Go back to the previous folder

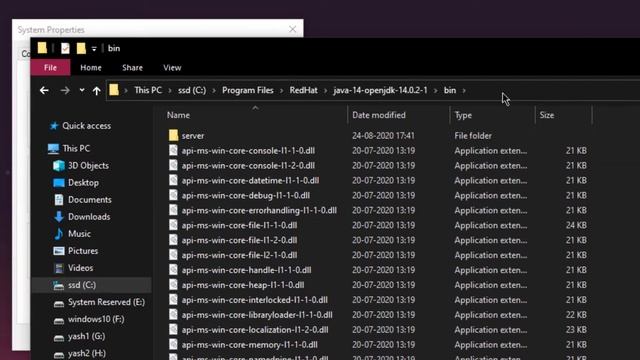pyautogui.click(x=44, y=91)
